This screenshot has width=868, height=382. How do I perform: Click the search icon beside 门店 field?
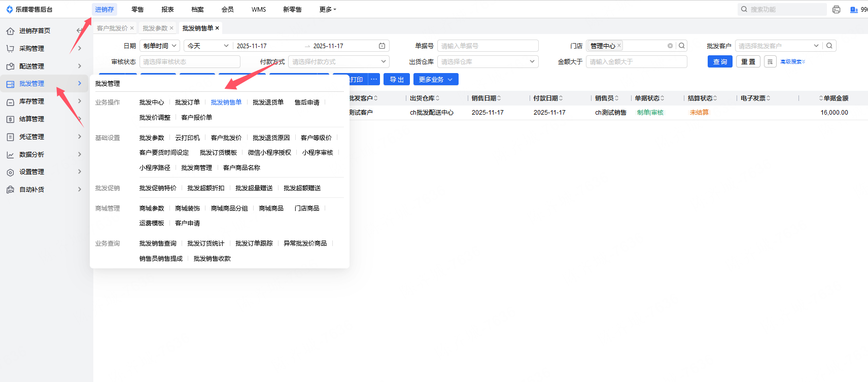coord(682,46)
